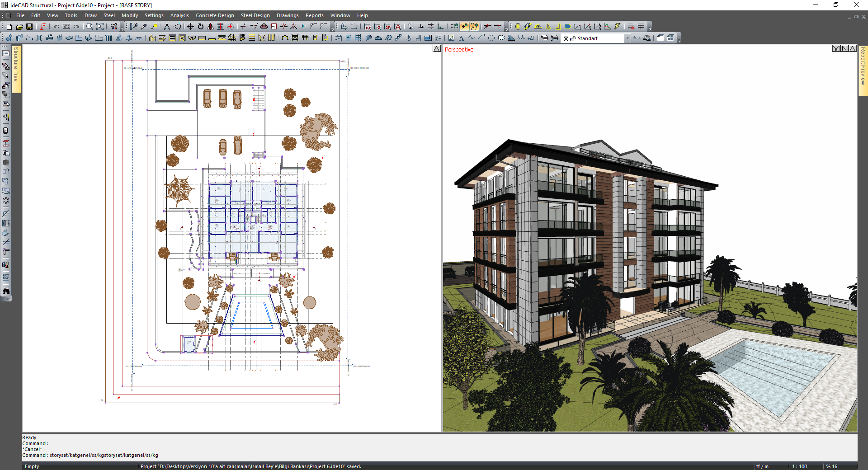Click the Paste clipboard icon in left toolbar
The image size is (868, 470).
click(x=6, y=162)
